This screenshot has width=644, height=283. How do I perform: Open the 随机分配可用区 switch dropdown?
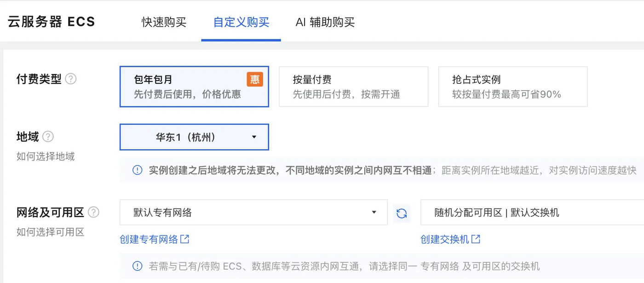(x=532, y=213)
